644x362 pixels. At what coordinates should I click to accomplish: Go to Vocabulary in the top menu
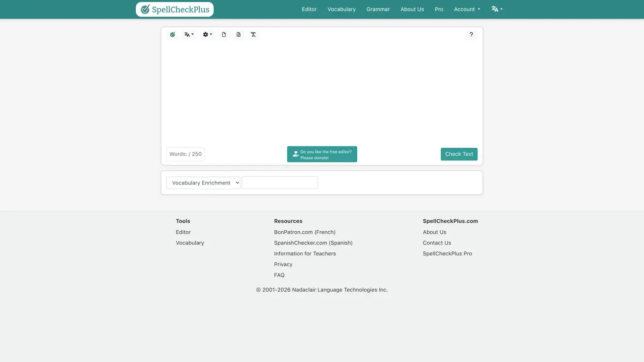click(342, 9)
